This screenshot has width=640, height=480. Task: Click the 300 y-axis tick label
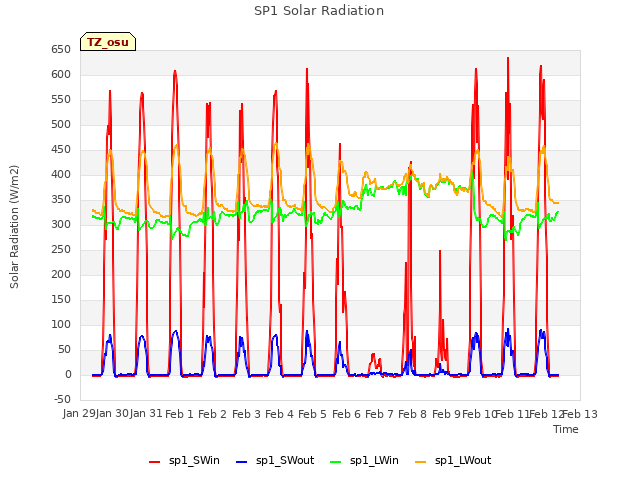click(61, 224)
